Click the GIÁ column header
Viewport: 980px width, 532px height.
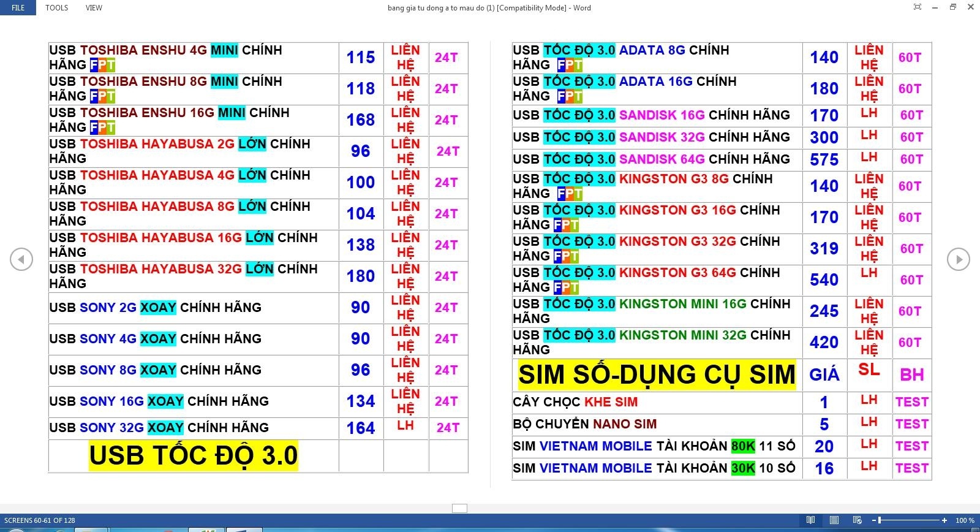pyautogui.click(x=824, y=374)
